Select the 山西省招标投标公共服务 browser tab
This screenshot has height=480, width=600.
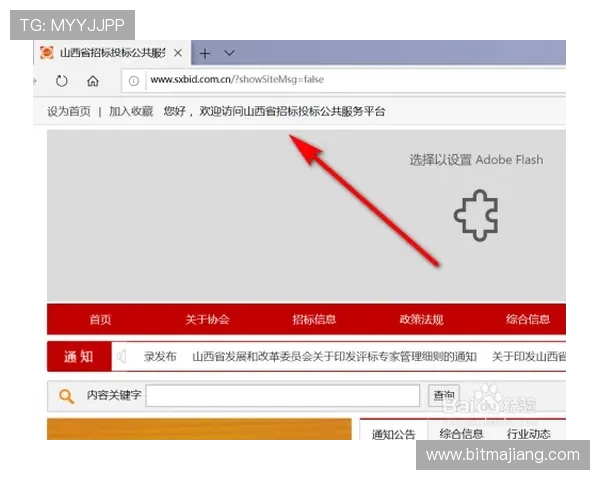point(112,53)
